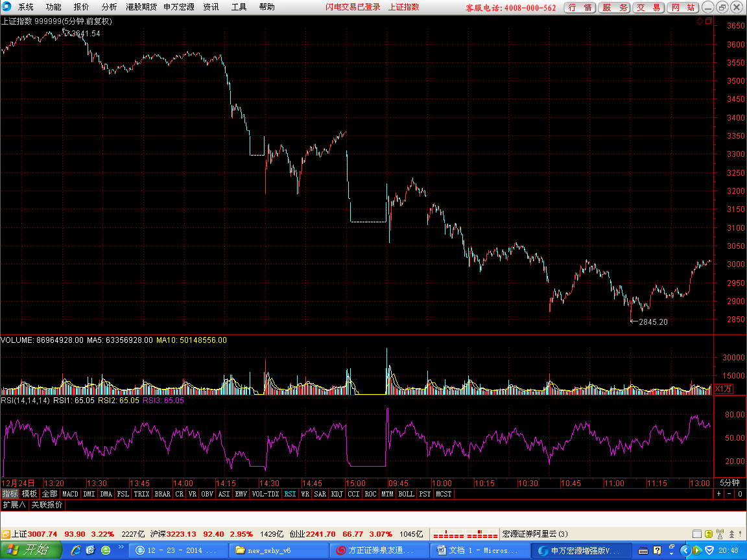The height and width of the screenshot is (560, 747).
Task: Click the Windows 开始 start button
Action: click(x=31, y=550)
